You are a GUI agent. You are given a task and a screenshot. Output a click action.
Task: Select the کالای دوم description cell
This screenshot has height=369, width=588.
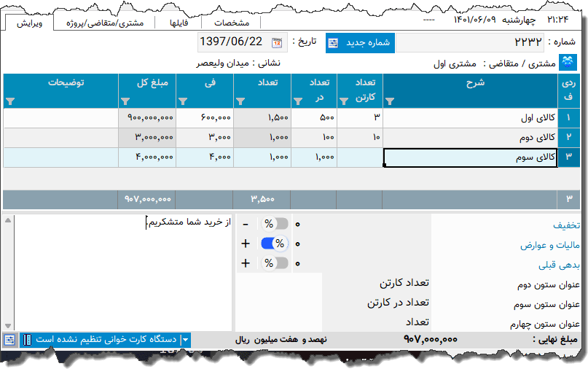470,137
